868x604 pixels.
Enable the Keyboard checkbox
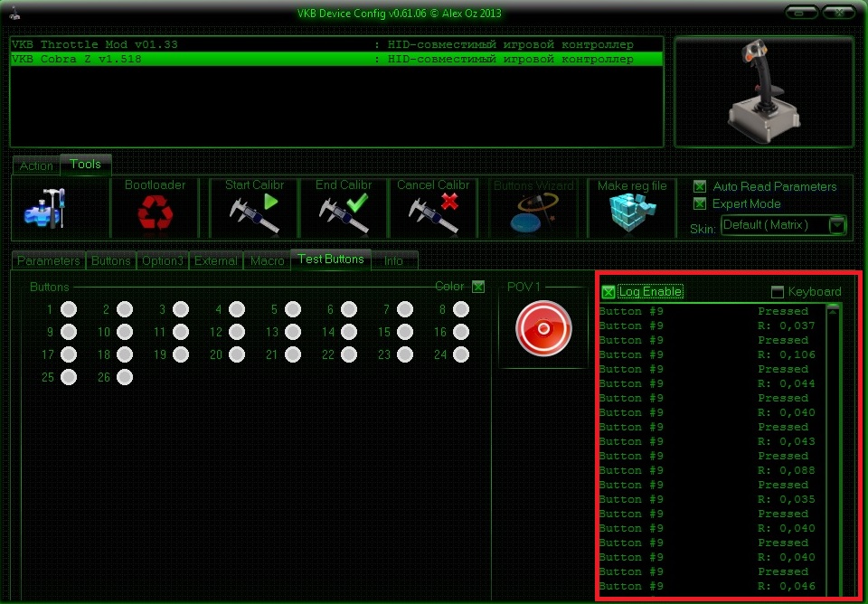click(x=777, y=292)
